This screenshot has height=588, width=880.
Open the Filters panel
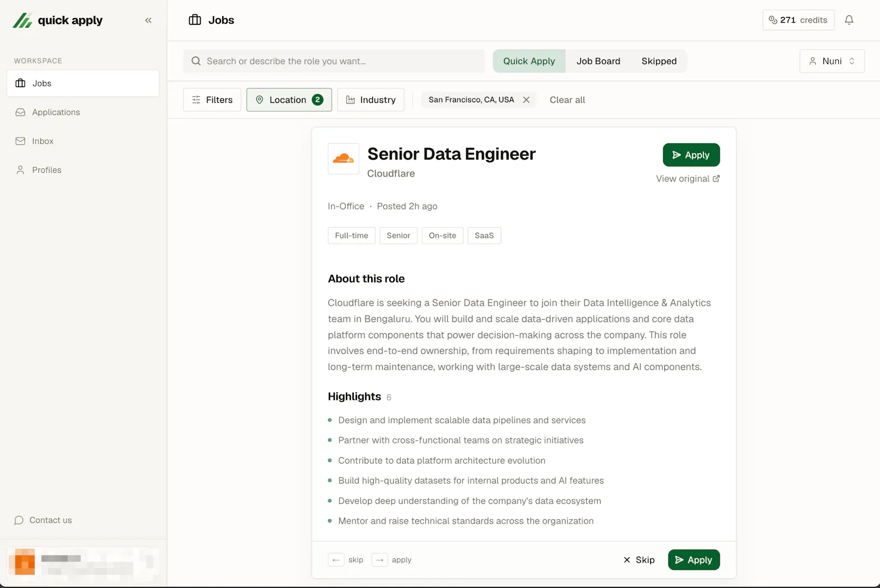(212, 100)
